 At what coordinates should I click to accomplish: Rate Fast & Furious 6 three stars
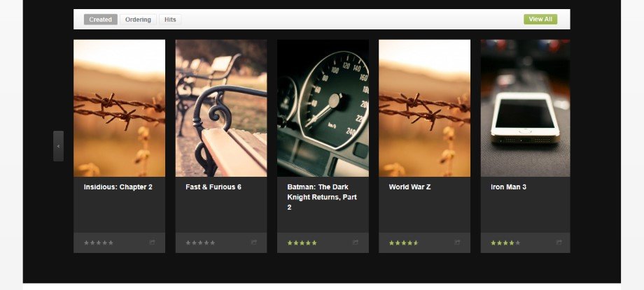click(200, 242)
